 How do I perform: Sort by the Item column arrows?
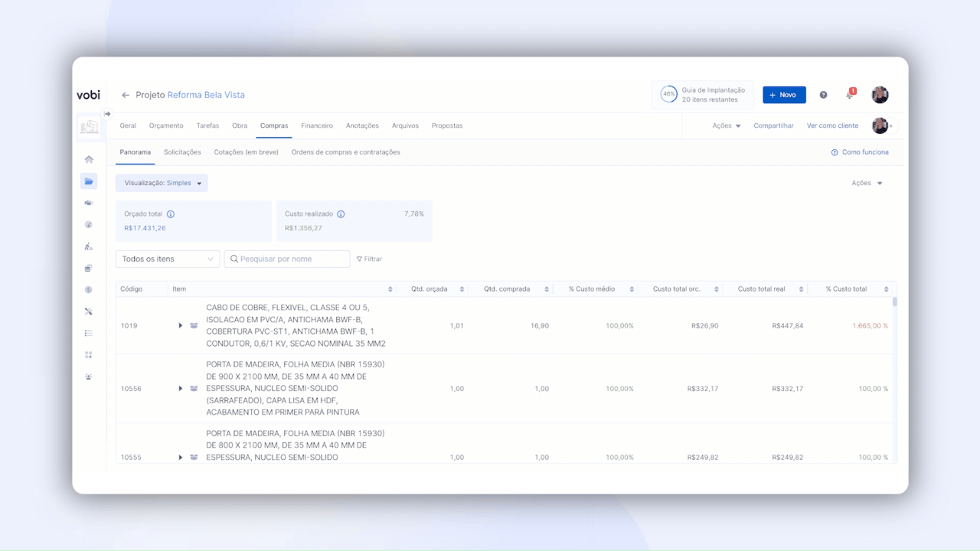(390, 289)
